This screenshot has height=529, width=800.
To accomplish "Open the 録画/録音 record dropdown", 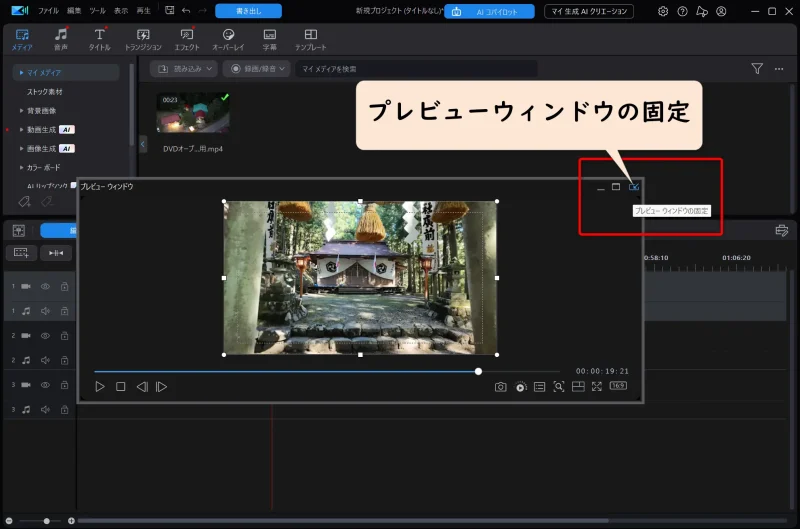I will [x=257, y=68].
